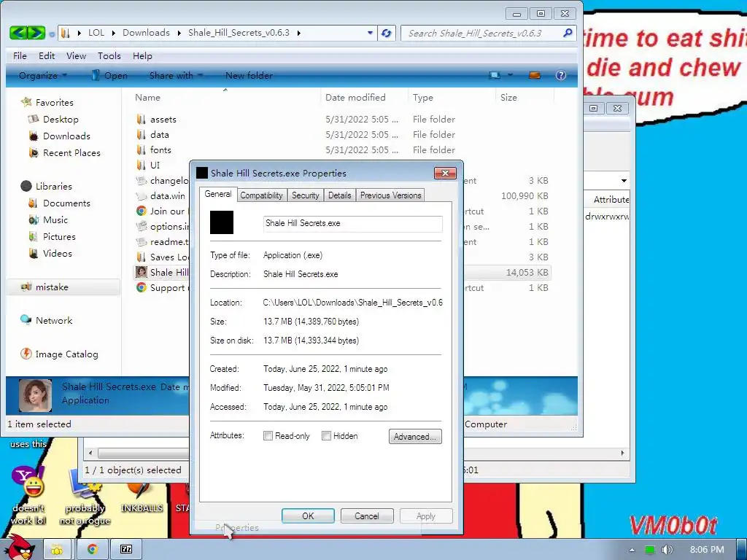Click the search magnifier icon
Image resolution: width=747 pixels, height=560 pixels.
(x=568, y=33)
